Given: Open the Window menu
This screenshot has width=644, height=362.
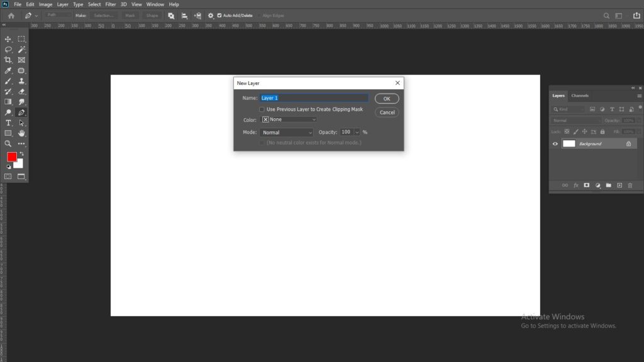Looking at the screenshot, I should 155,4.
